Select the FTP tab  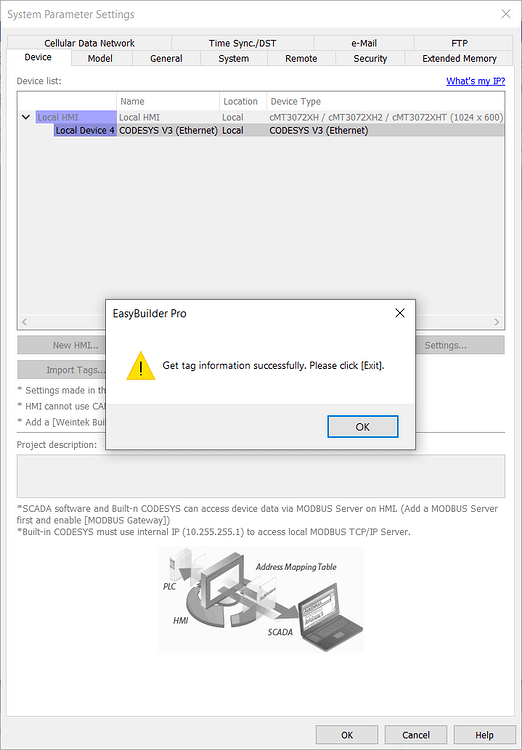[x=459, y=43]
